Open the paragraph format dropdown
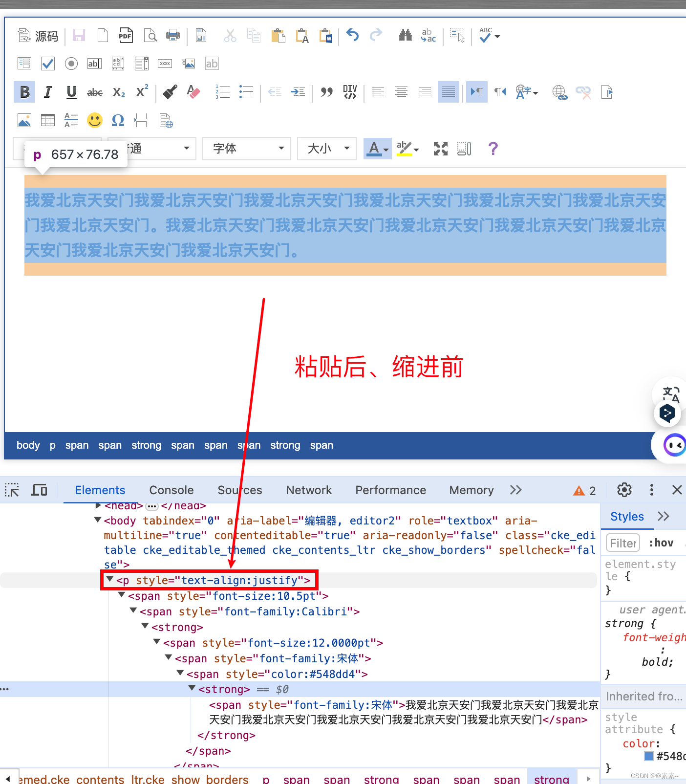The image size is (686, 784). click(x=152, y=149)
